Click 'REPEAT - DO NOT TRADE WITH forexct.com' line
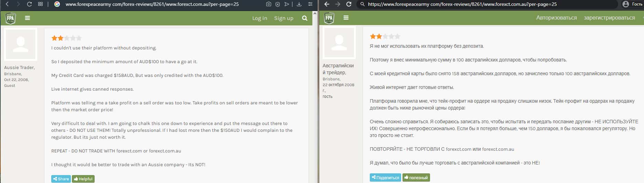This screenshot has width=644, height=183. [116, 151]
